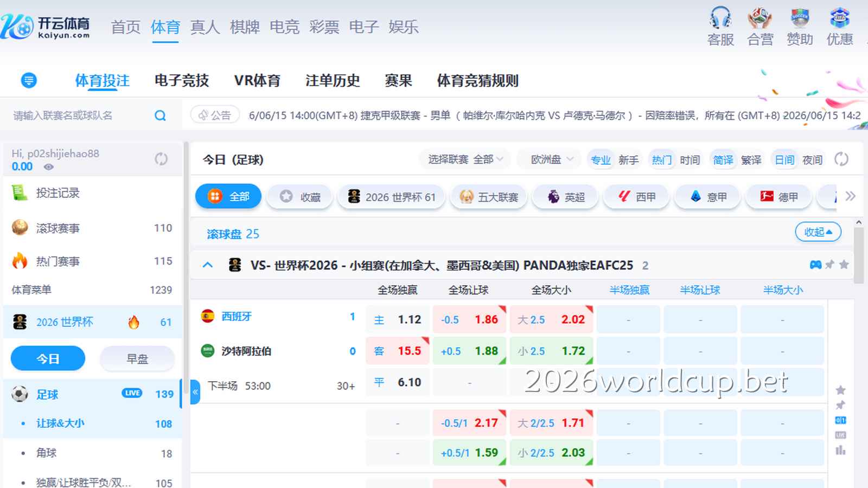Open the 棋牌 menu
The width and height of the screenshot is (868, 488).
[x=245, y=27]
